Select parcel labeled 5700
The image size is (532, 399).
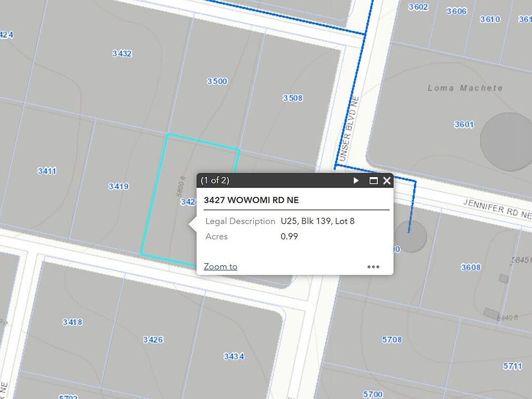[x=373, y=394]
